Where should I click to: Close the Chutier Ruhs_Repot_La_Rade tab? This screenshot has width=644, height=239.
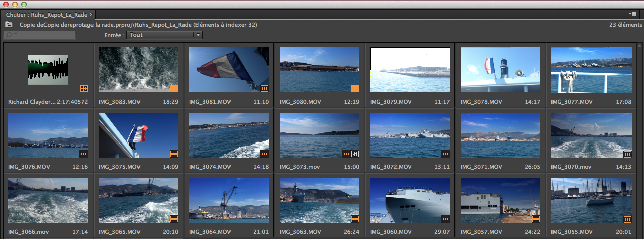[91, 15]
